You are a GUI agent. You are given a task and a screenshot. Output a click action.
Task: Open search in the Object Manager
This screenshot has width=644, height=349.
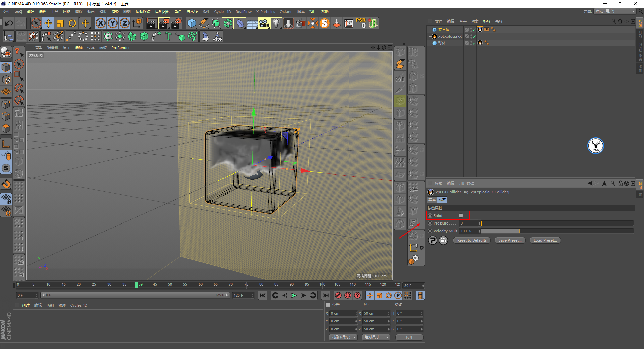[614, 21]
